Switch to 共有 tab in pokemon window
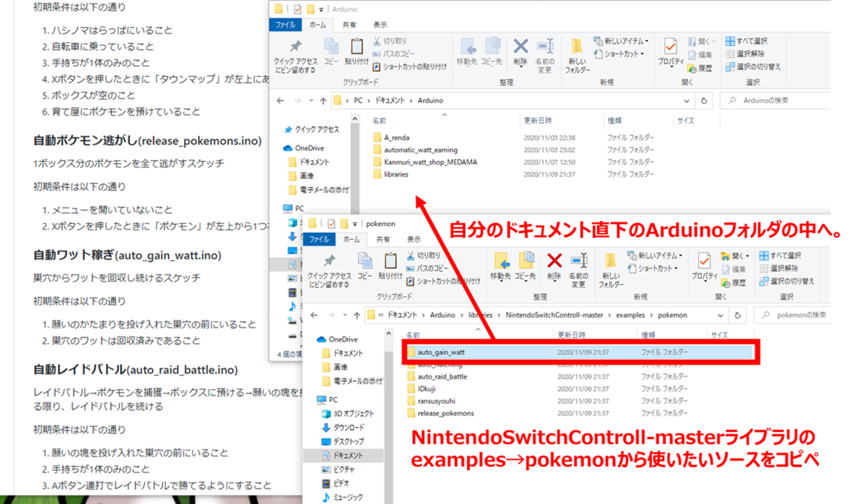The image size is (856, 504). click(383, 240)
